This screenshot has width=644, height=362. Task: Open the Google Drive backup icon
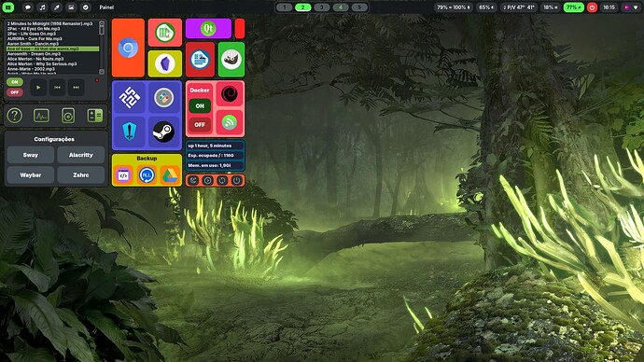(x=170, y=175)
